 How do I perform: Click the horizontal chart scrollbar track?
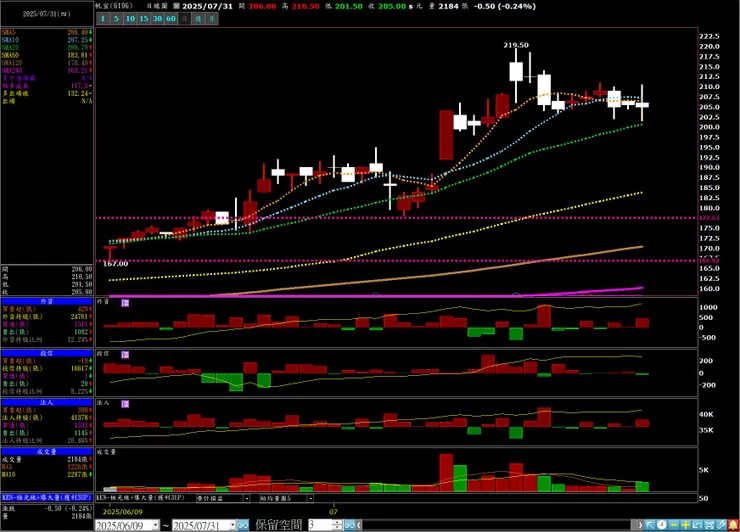(x=496, y=525)
